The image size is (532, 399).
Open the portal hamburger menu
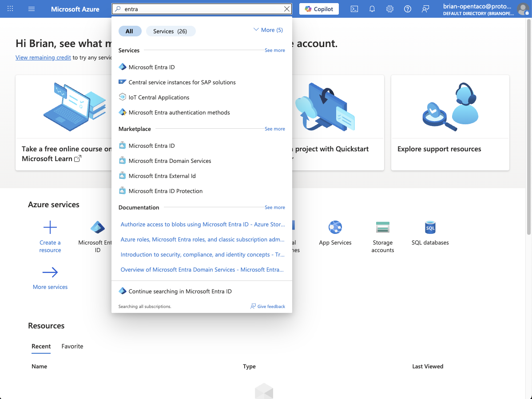pos(32,9)
